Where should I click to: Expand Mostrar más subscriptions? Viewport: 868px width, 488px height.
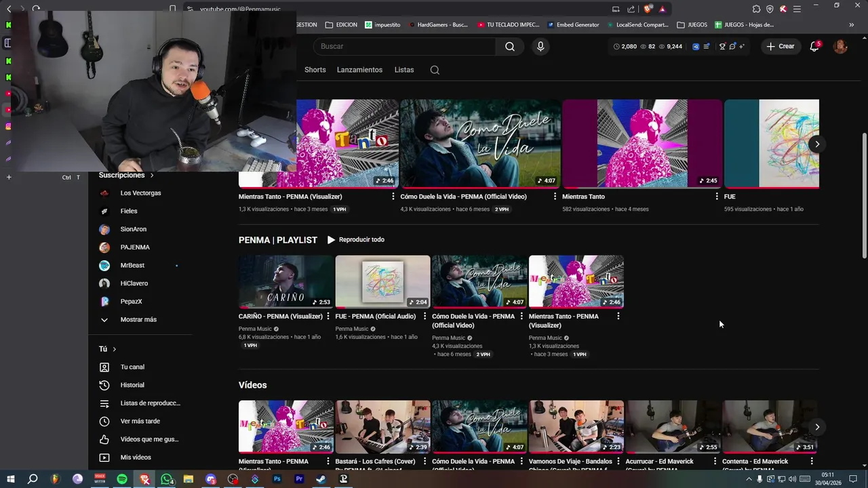(x=138, y=319)
